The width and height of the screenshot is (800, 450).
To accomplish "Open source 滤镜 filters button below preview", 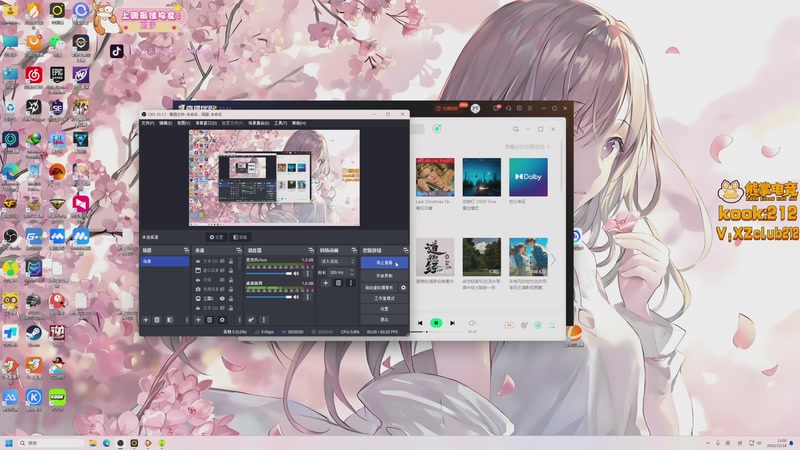I will (239, 237).
